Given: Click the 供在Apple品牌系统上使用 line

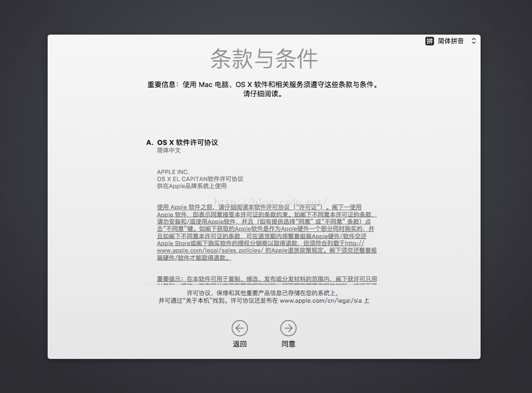Looking at the screenshot, I should pyautogui.click(x=192, y=186).
